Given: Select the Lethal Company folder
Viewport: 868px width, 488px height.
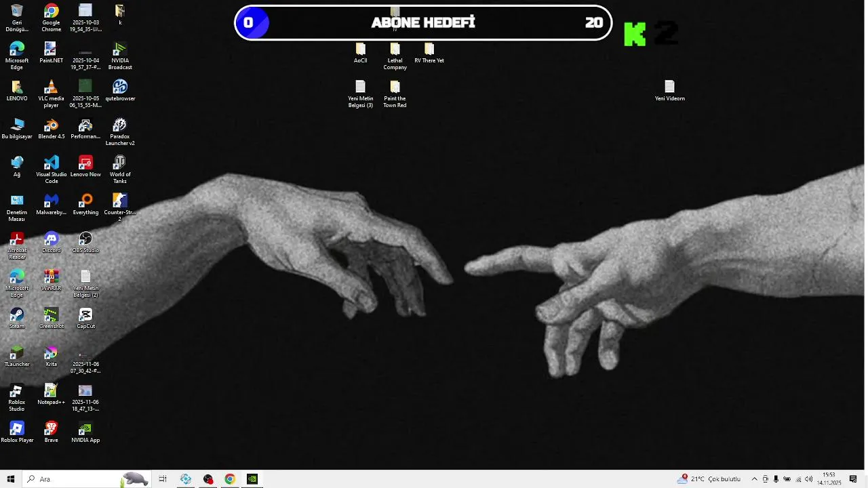Looking at the screenshot, I should click(395, 56).
